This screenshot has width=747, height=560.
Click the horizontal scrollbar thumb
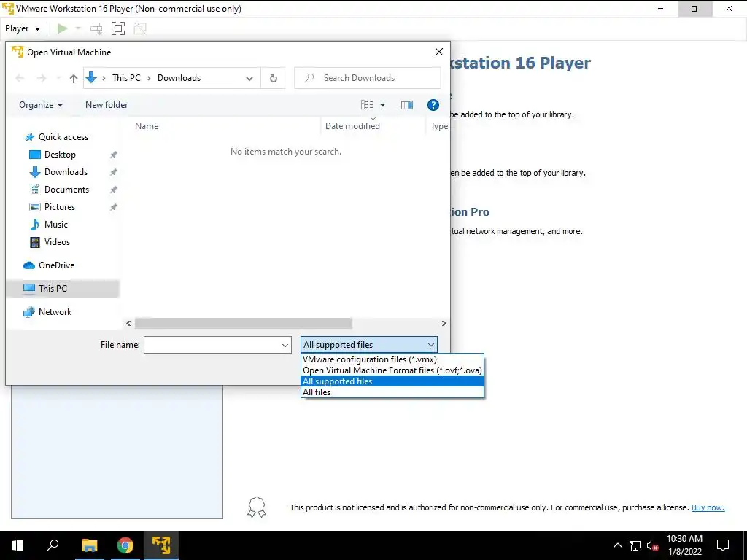click(x=244, y=323)
